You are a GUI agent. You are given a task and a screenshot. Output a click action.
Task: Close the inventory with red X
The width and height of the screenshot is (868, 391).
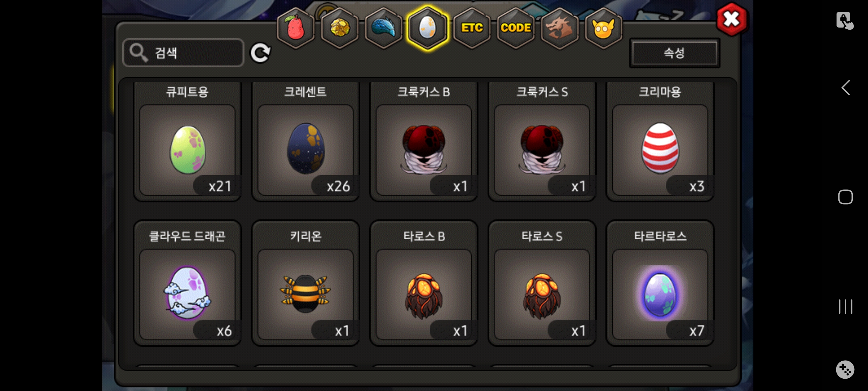pyautogui.click(x=732, y=19)
